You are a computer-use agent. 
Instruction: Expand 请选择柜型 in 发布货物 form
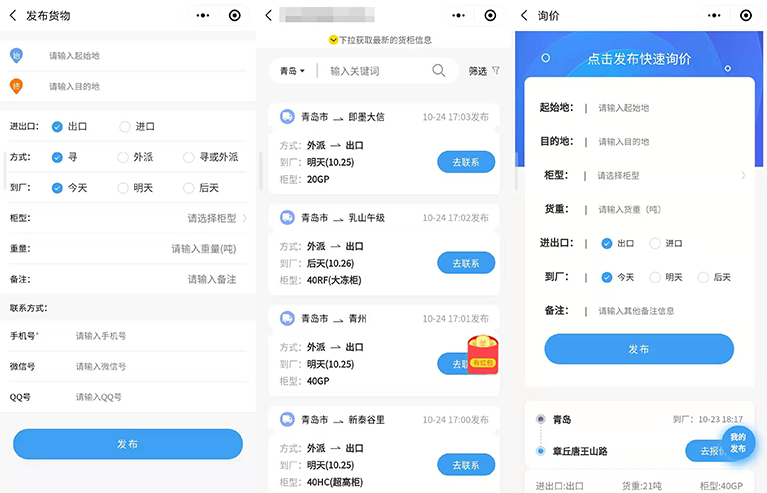tap(216, 218)
